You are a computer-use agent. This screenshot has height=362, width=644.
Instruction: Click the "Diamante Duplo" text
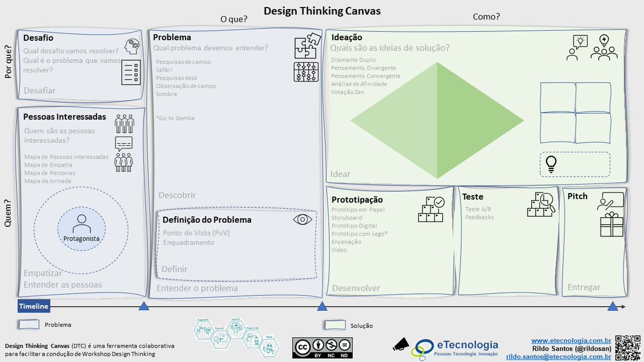point(353,60)
